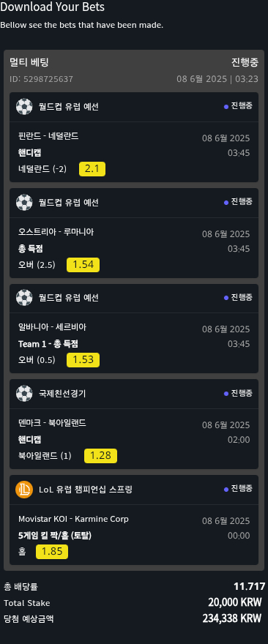This screenshot has height=644, width=268.
Task: Click the orange LoL league icon
Action: point(24,490)
